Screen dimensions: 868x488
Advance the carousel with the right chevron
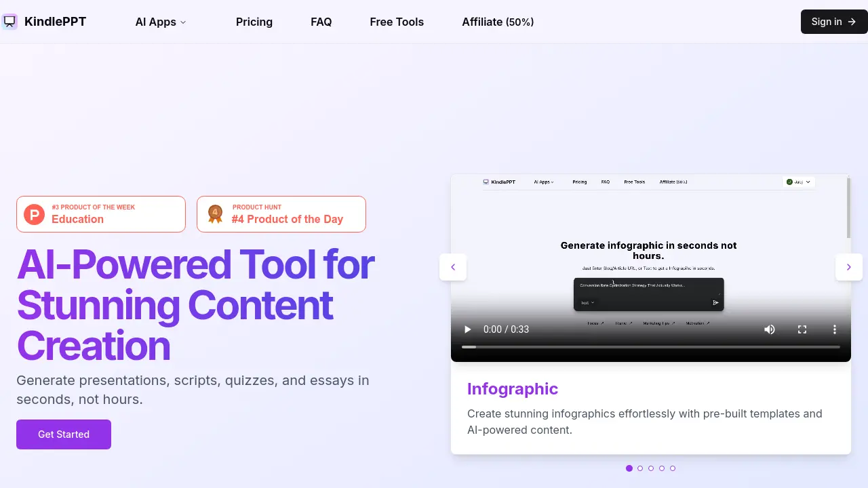[x=849, y=267]
